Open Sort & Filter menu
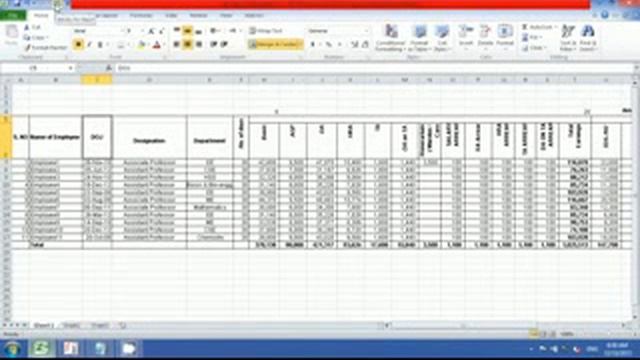The height and width of the screenshot is (360, 640). [568, 38]
